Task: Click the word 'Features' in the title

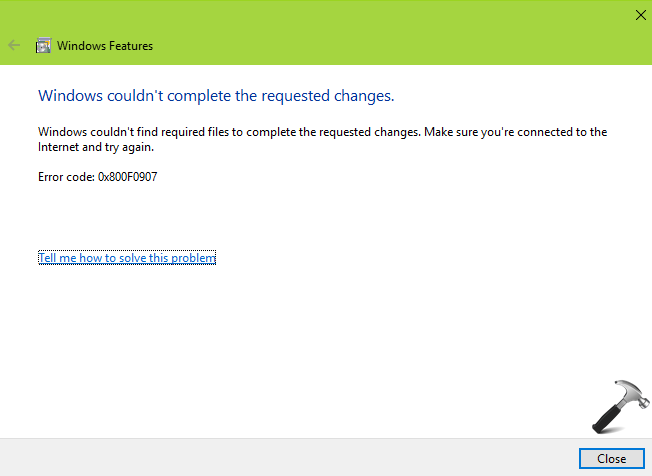Action: coord(131,46)
